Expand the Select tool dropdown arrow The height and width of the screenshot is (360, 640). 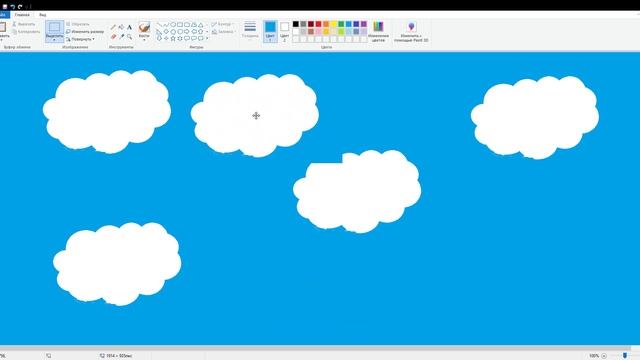click(54, 40)
